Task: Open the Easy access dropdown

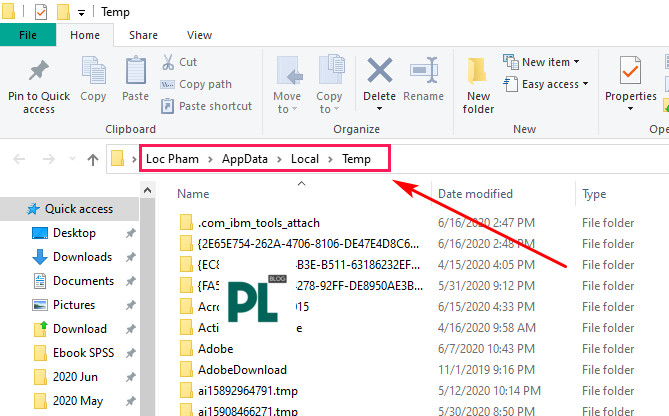Action: 546,84
